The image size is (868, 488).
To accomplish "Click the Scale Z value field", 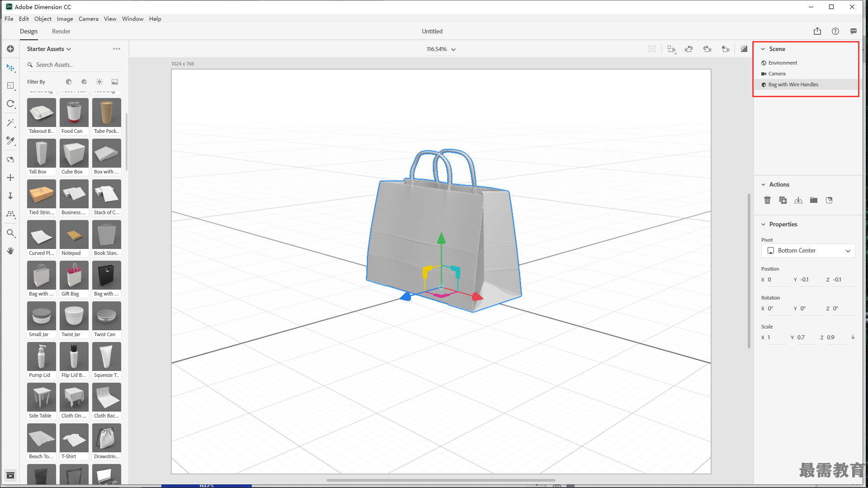I will click(x=836, y=338).
